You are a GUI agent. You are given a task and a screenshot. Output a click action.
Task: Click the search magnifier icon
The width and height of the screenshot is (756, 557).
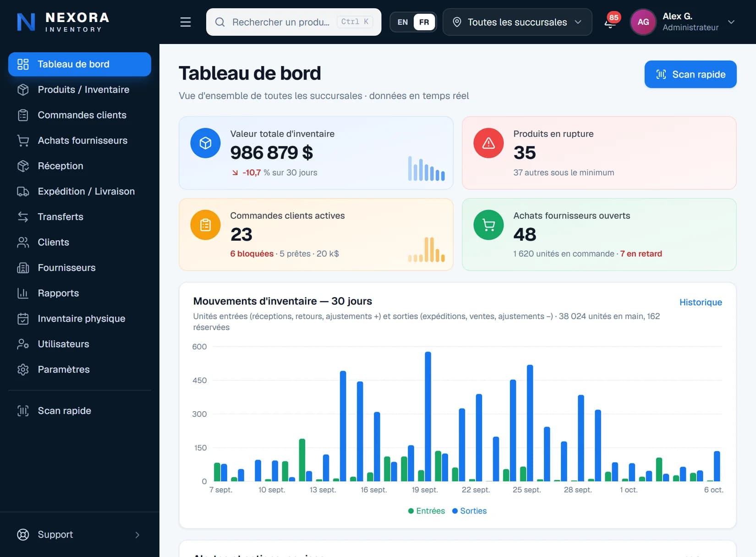pyautogui.click(x=220, y=22)
